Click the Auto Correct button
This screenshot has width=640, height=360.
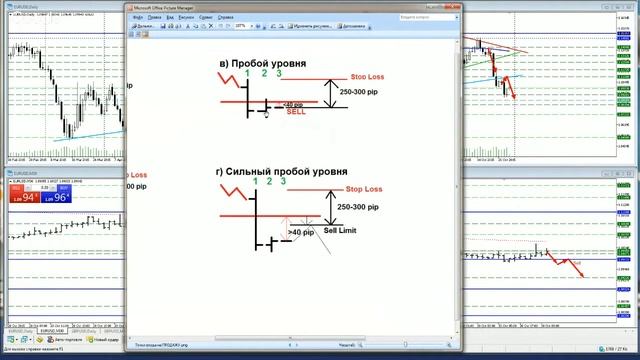point(351,26)
